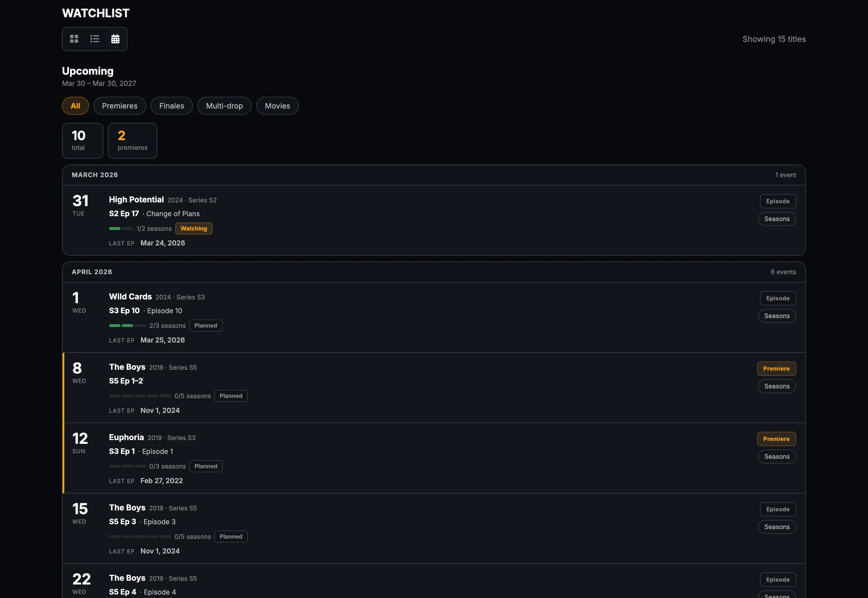The image size is (868, 598).
Task: Click the 'Change of Plans' episode name
Action: tap(173, 214)
